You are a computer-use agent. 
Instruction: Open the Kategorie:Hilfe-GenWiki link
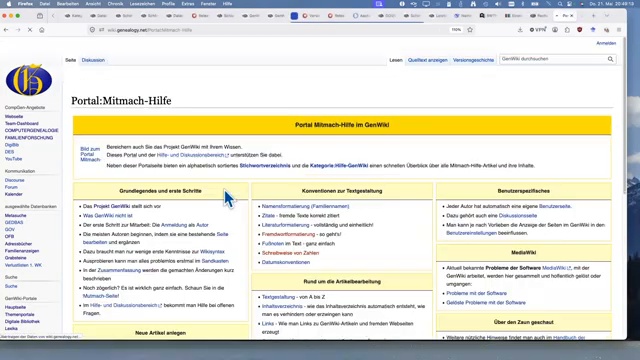pyautogui.click(x=339, y=166)
